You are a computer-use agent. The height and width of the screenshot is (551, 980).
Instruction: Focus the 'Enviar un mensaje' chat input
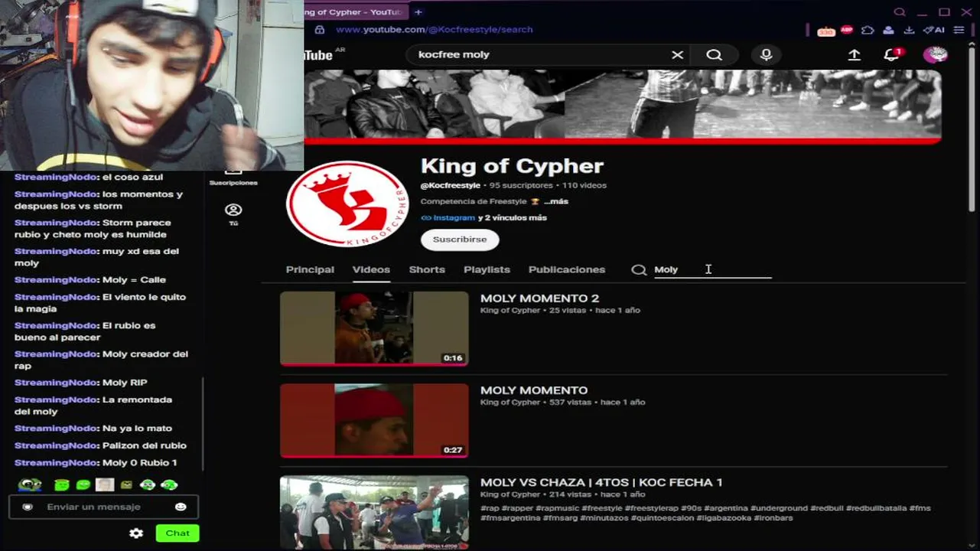pos(103,507)
